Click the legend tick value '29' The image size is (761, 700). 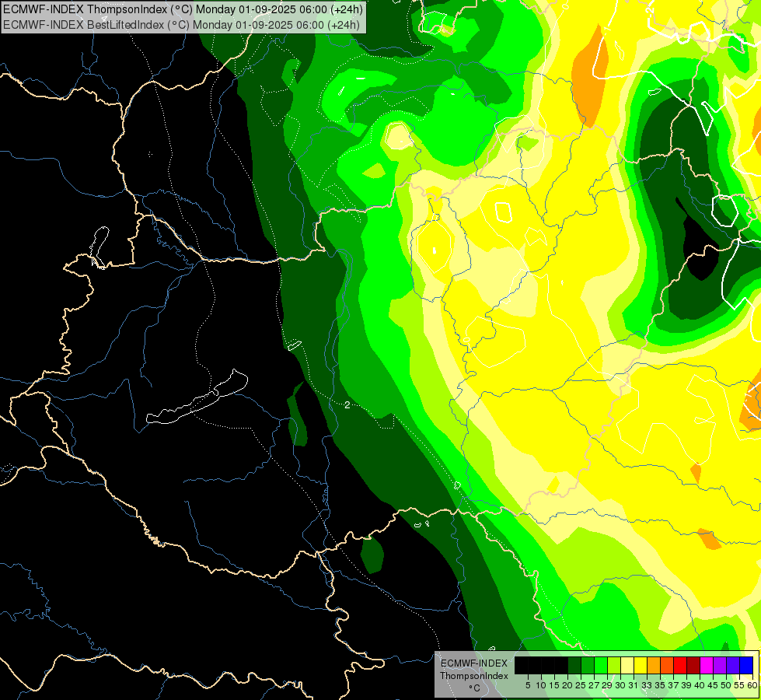[x=607, y=685]
